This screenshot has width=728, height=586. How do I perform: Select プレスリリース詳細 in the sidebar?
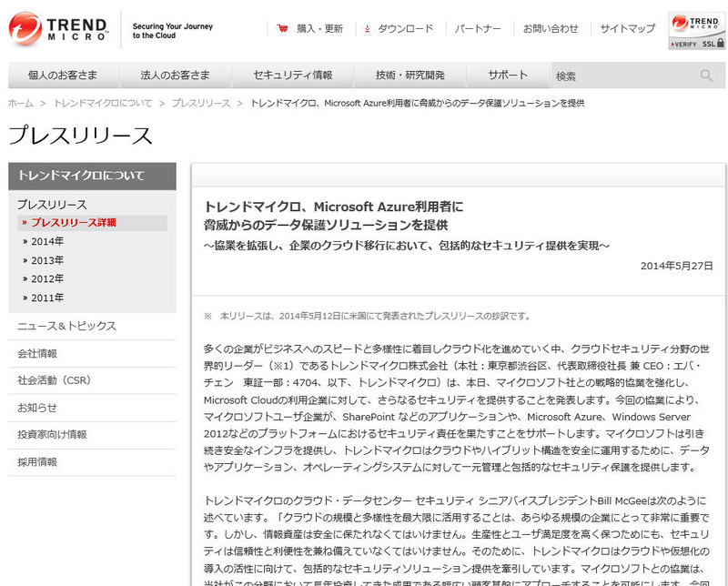[x=73, y=223]
